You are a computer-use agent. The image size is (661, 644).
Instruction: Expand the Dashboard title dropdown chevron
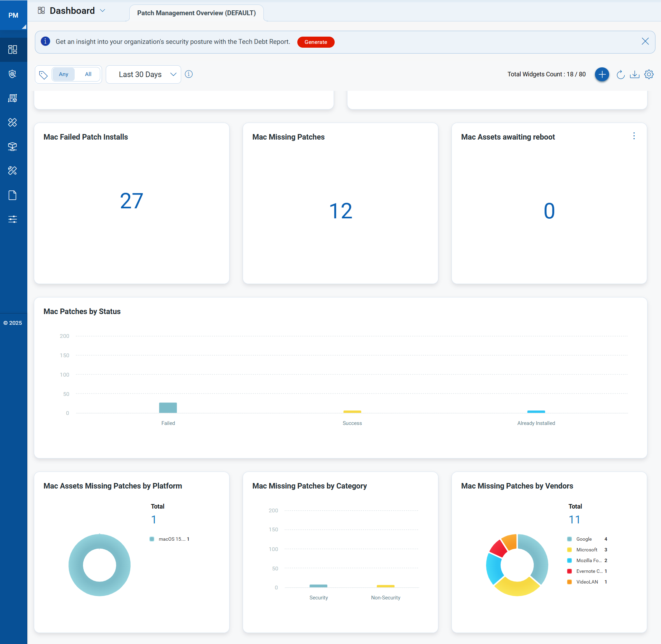pos(103,11)
